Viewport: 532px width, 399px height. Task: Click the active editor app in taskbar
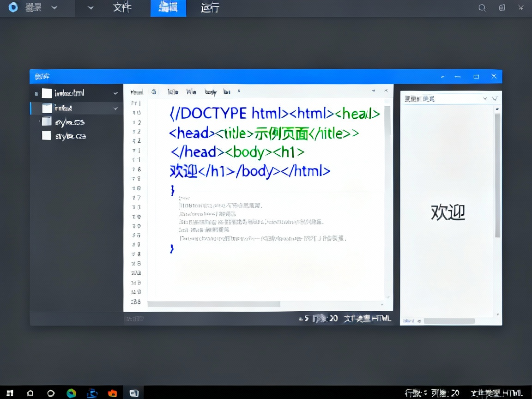[134, 393]
